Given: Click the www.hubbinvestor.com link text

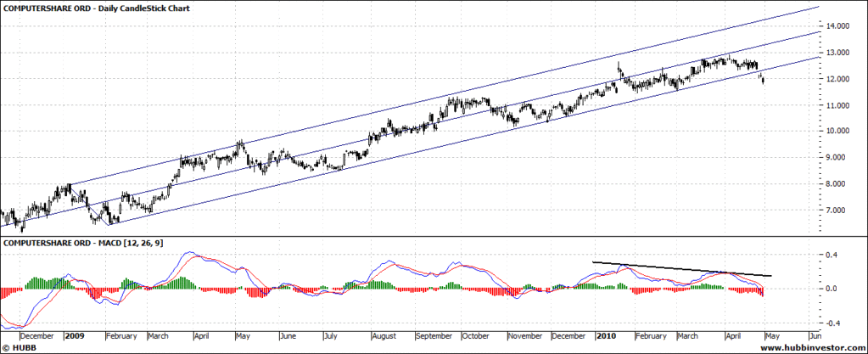Looking at the screenshot, I should click(x=811, y=347).
